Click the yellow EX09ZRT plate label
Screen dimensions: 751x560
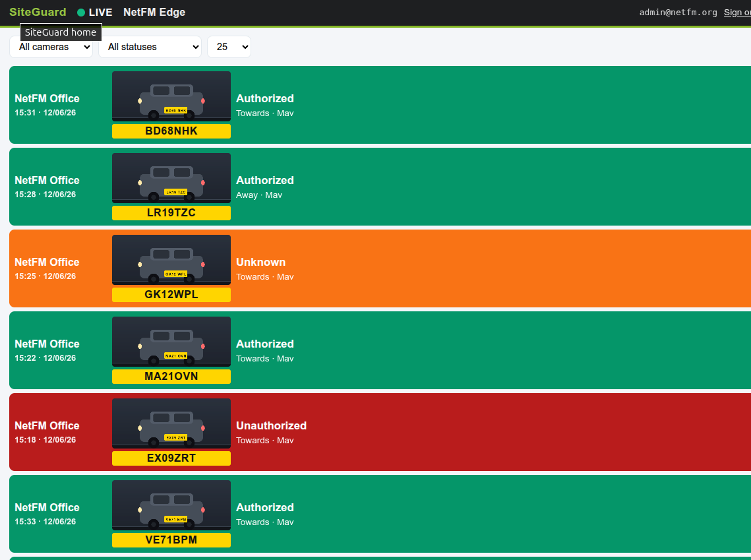(171, 458)
